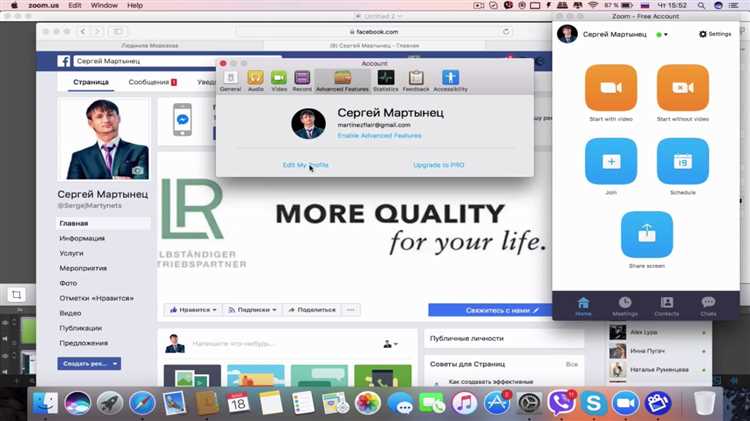Viewport: 750px width, 421px height.
Task: Open Skype from the Dock
Action: tap(593, 403)
